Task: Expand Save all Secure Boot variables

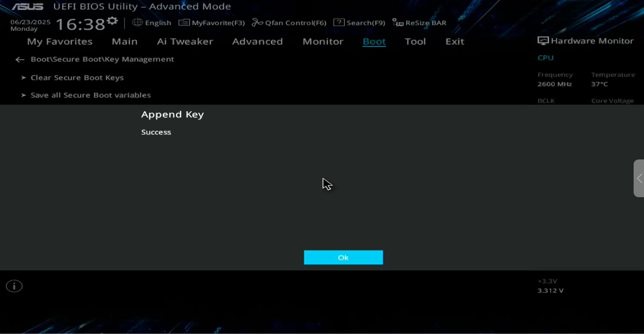Action: 91,95
